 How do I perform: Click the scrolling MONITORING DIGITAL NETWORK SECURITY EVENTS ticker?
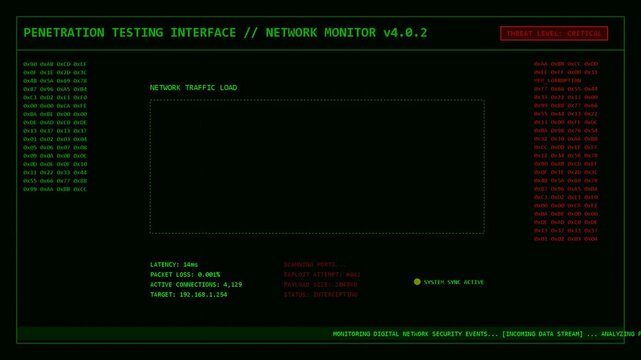(415, 334)
